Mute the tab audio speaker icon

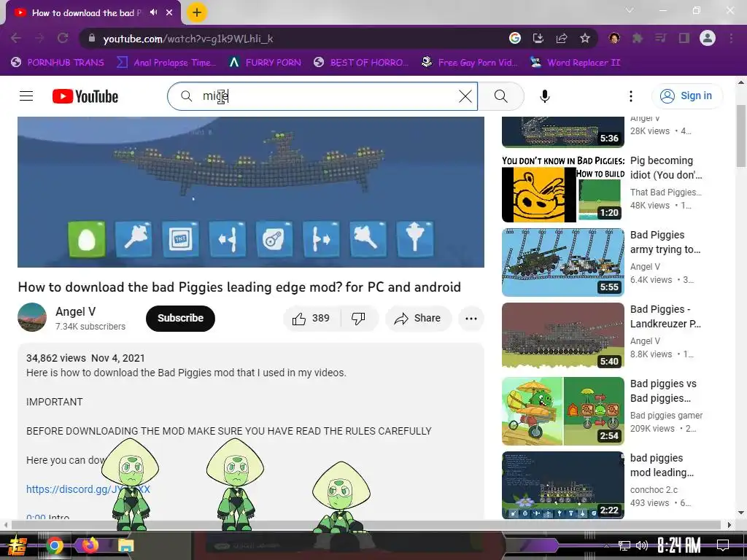click(153, 12)
